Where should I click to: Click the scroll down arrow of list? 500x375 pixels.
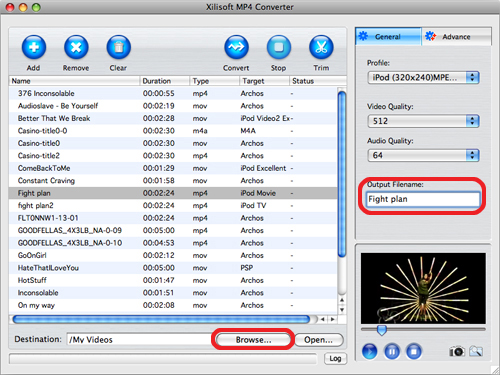[342, 310]
